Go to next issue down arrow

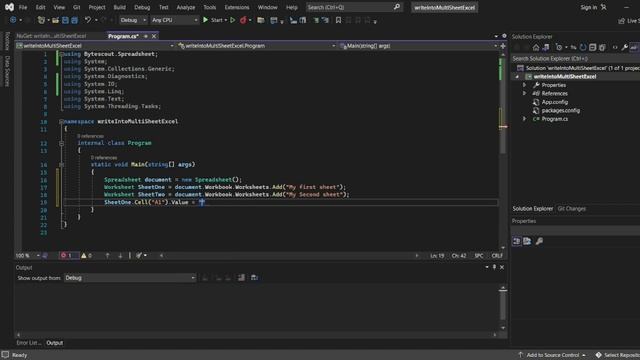pos(120,256)
